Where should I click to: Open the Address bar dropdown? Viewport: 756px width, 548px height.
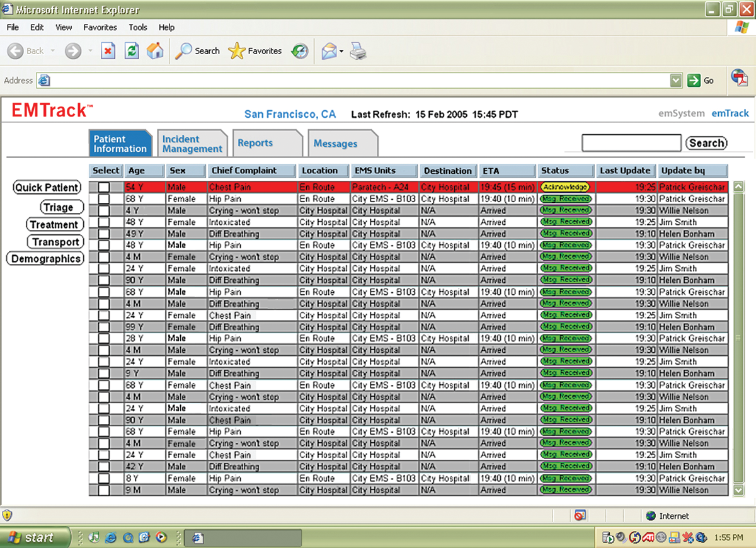click(x=675, y=80)
